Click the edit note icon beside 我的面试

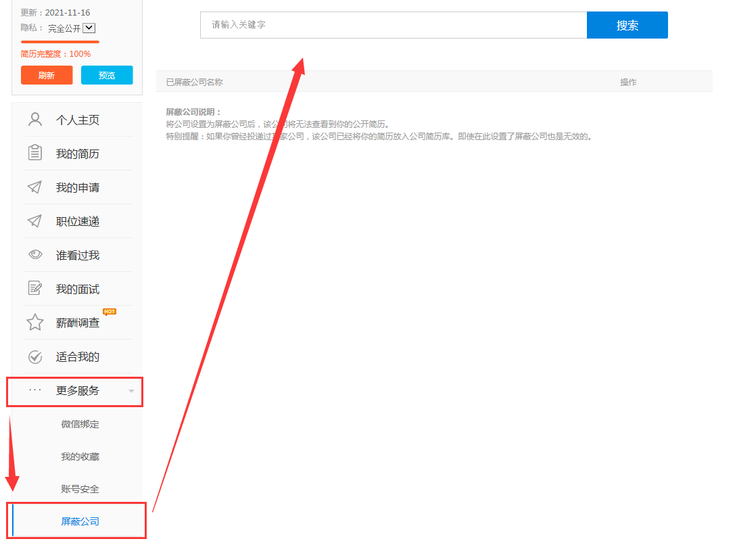point(35,287)
